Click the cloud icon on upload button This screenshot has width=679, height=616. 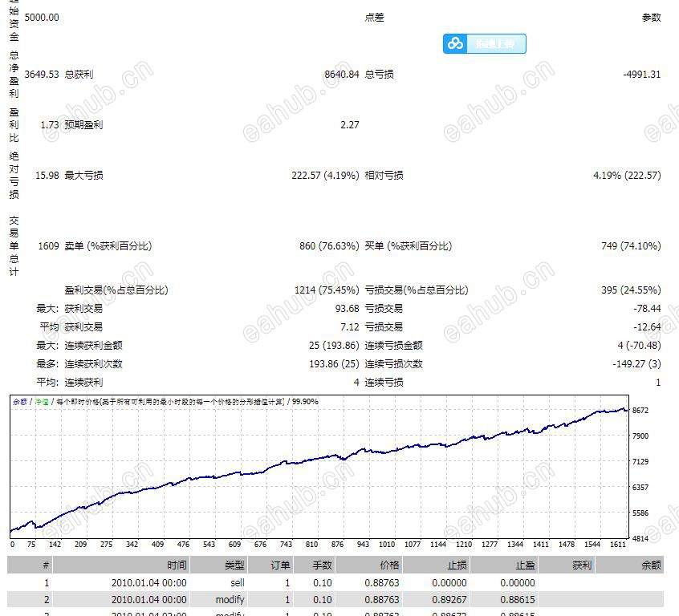click(455, 44)
